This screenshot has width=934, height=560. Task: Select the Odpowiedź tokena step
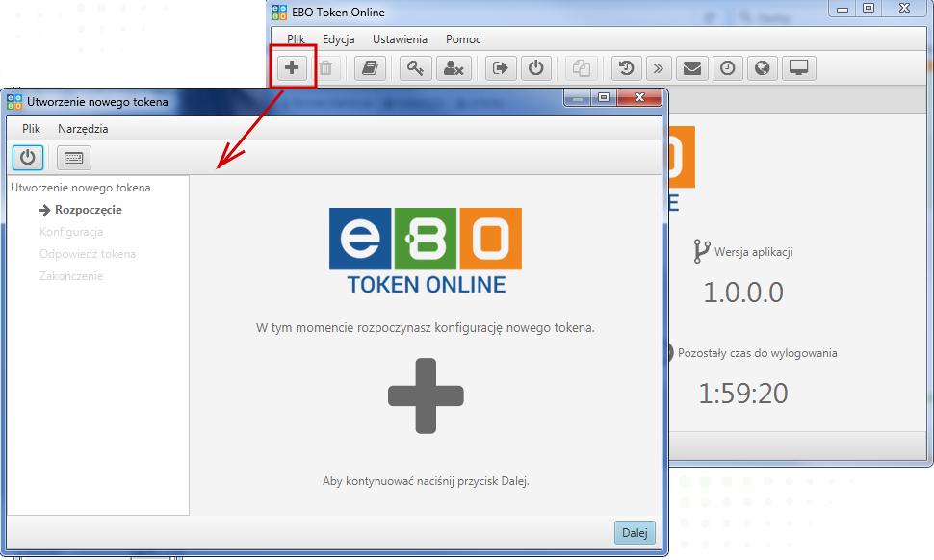coord(88,253)
